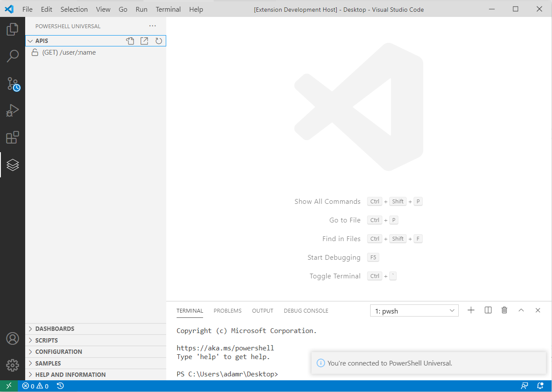Open the Extensions view
Screen dimensions: 552x392
pos(13,137)
